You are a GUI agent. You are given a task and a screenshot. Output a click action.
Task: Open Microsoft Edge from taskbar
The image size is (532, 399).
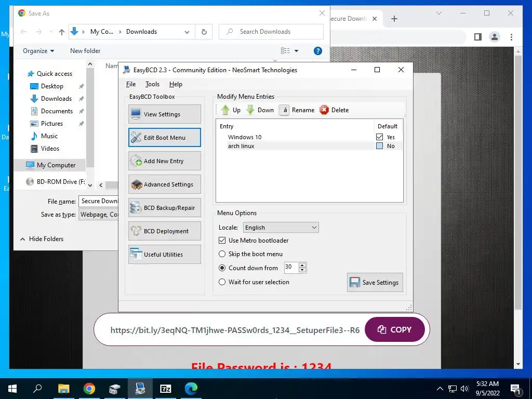(x=191, y=389)
